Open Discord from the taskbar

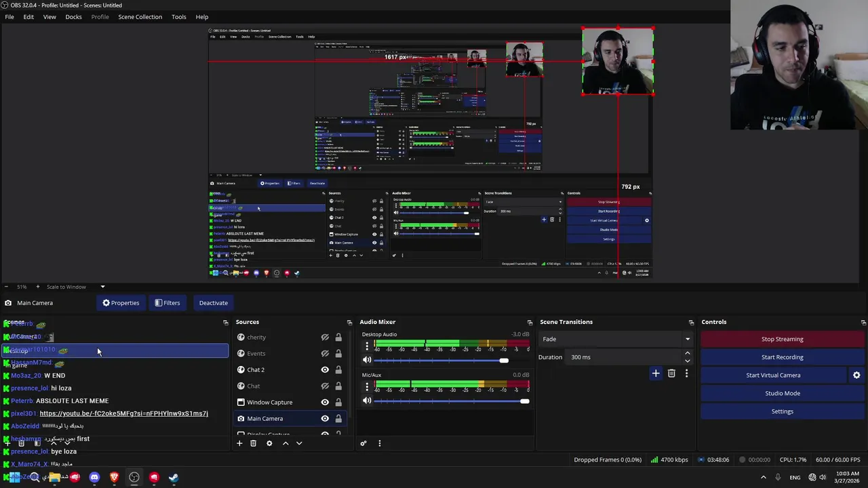[x=94, y=477]
